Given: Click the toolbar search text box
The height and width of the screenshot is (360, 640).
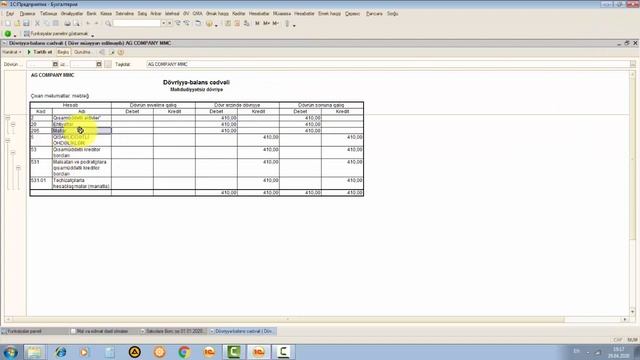Looking at the screenshot, I should [136, 24].
